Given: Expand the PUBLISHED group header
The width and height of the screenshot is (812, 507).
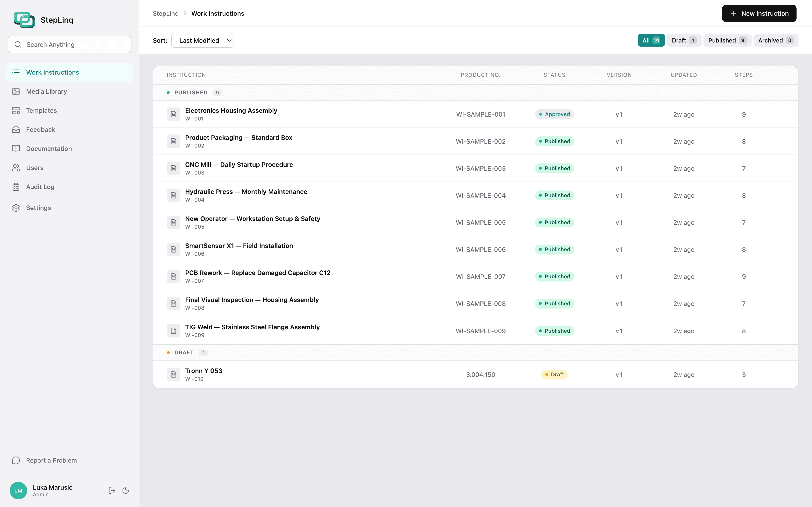Looking at the screenshot, I should coord(191,92).
